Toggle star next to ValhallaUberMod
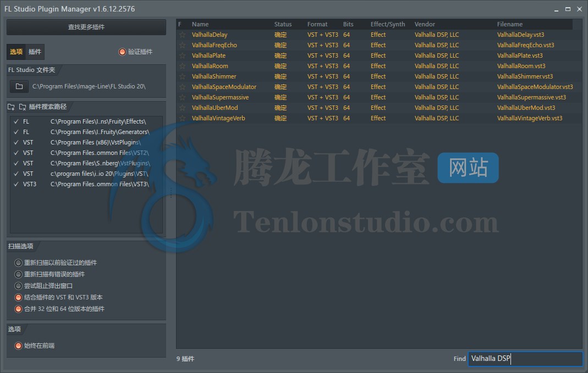This screenshot has height=373, width=588. point(182,108)
